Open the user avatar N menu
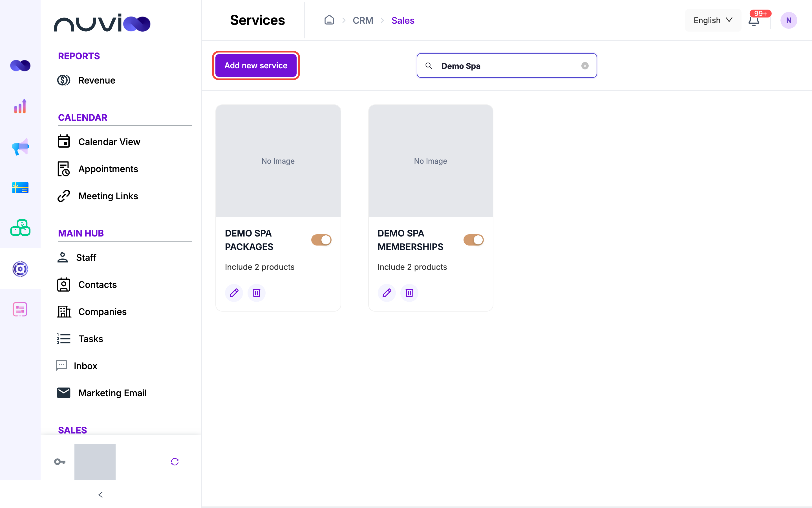Viewport: 812px width, 508px height. point(789,20)
